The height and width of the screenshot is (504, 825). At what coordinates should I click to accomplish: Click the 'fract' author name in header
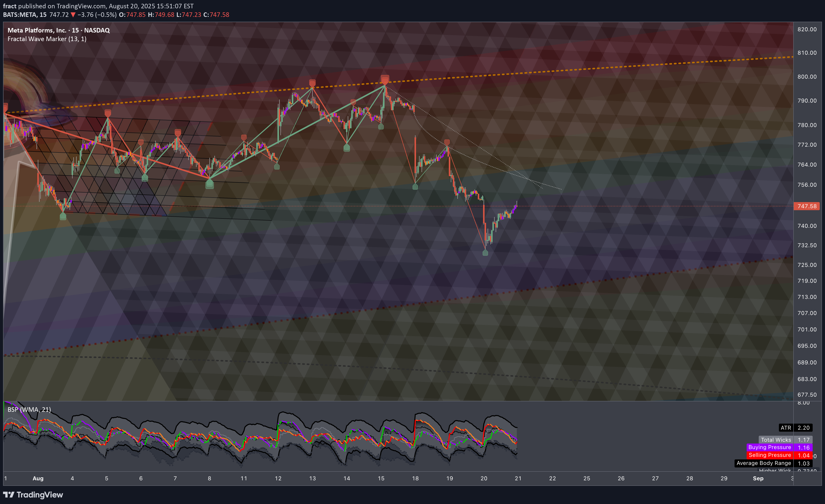(x=9, y=6)
